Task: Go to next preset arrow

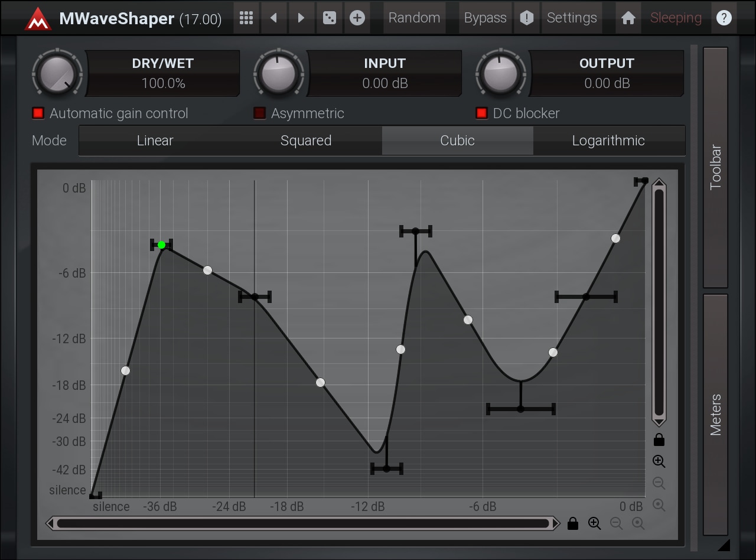Action: (301, 18)
